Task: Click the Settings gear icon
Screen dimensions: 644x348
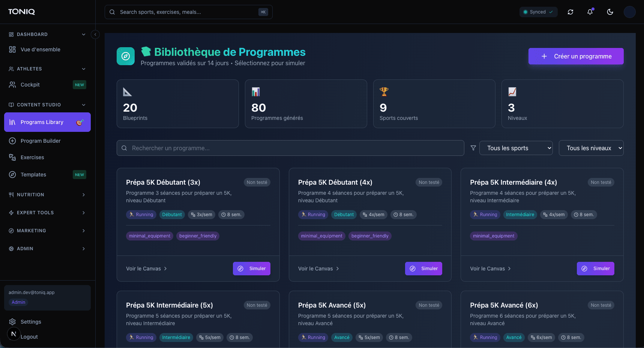Action: (12, 322)
